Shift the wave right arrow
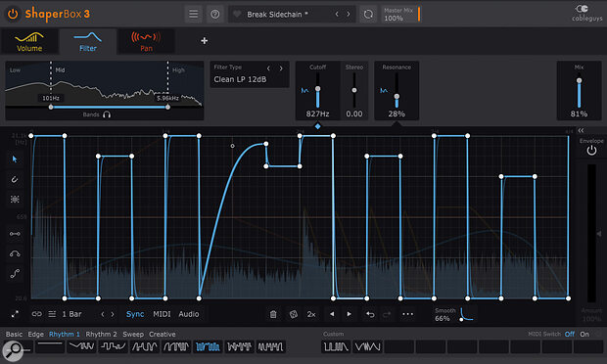The width and height of the screenshot is (607, 364). coord(349,314)
